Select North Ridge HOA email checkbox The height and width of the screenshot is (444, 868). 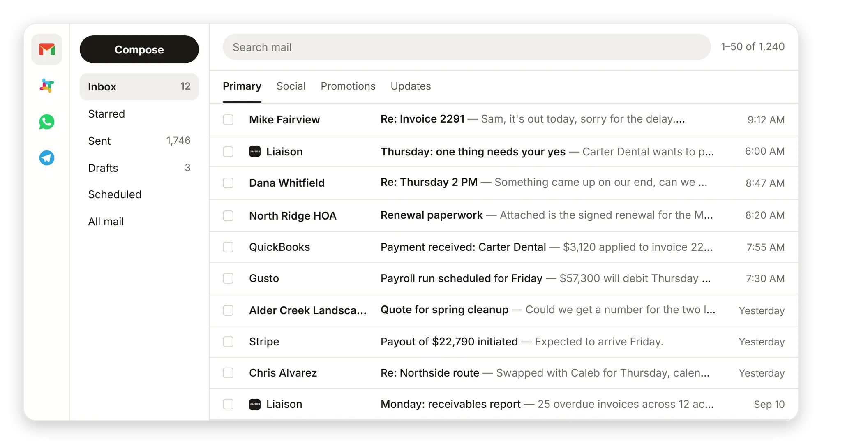(228, 216)
